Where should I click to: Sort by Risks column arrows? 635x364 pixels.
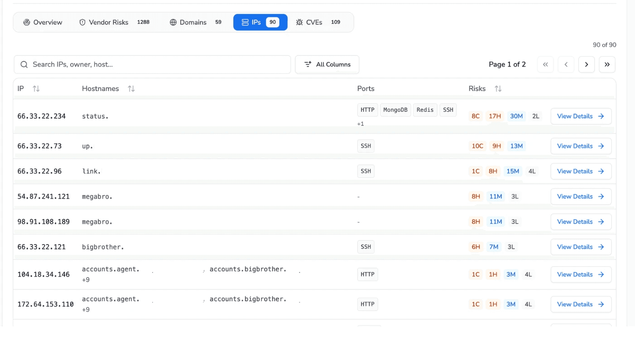coord(498,89)
